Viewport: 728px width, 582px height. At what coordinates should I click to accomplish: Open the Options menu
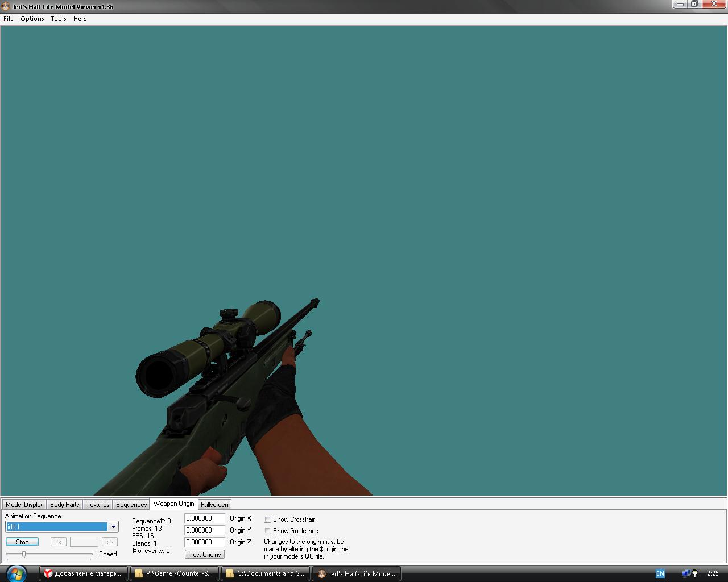(32, 19)
